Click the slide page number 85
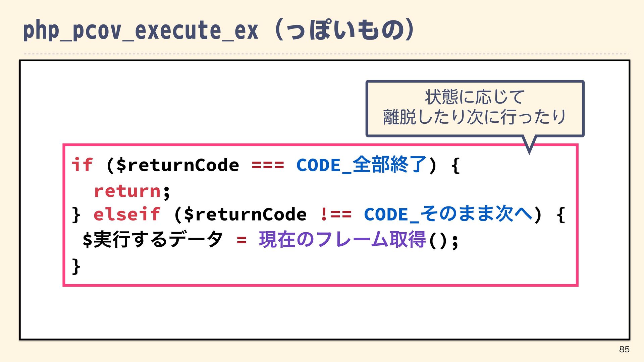644x362 pixels. 624,349
